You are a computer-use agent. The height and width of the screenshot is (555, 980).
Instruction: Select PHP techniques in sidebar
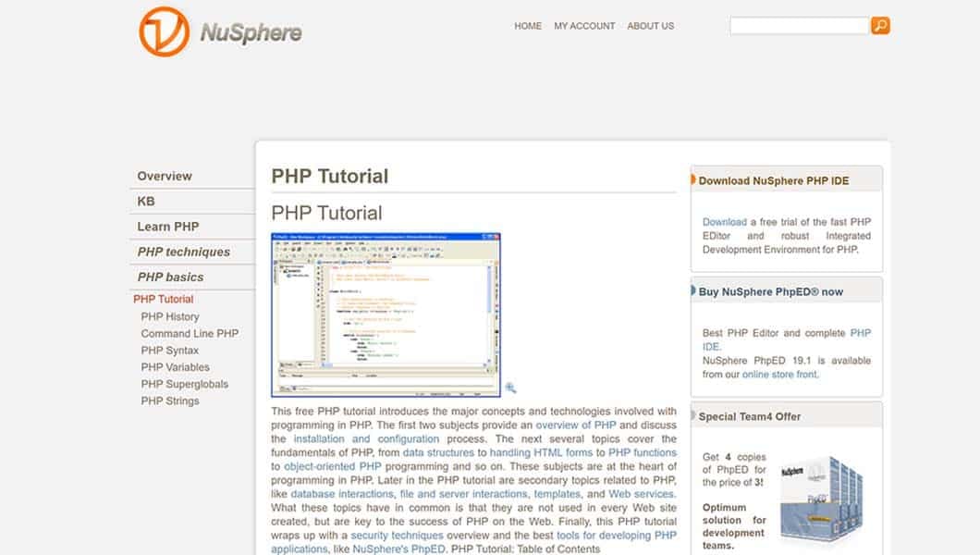click(x=184, y=252)
